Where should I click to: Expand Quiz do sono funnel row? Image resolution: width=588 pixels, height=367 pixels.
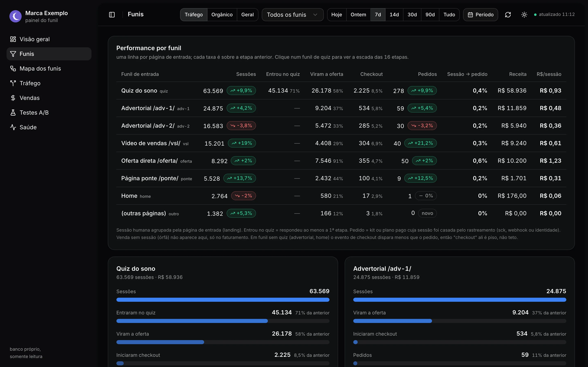341,91
